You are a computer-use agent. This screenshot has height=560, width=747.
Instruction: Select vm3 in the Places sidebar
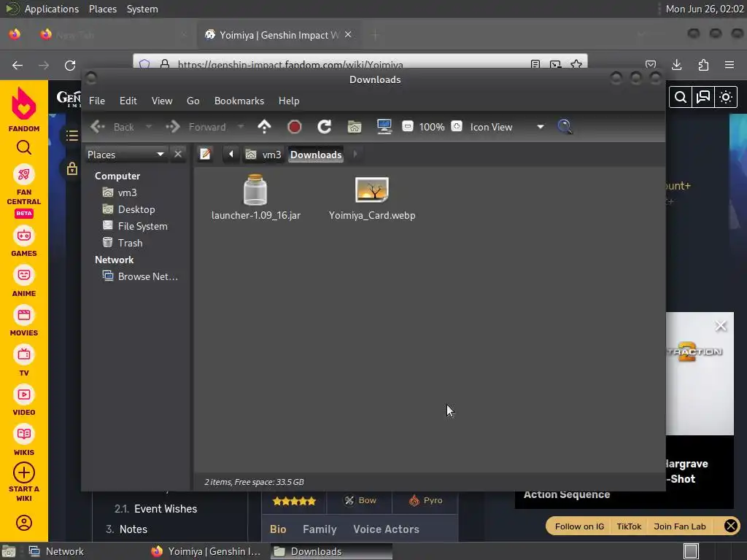(x=120, y=192)
